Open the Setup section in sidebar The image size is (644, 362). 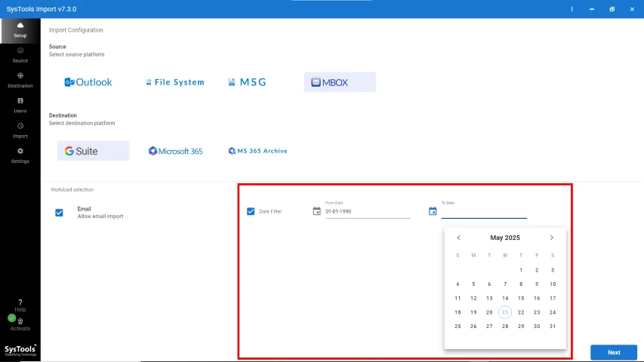pyautogui.click(x=20, y=30)
